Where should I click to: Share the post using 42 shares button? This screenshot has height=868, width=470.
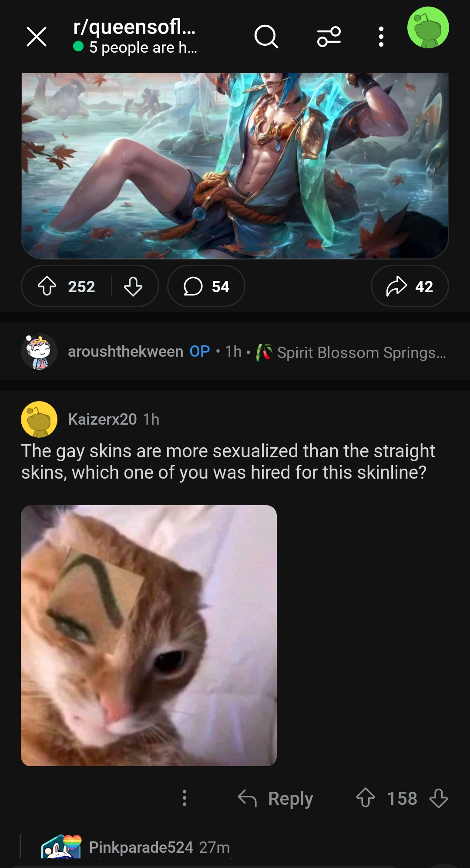click(410, 286)
